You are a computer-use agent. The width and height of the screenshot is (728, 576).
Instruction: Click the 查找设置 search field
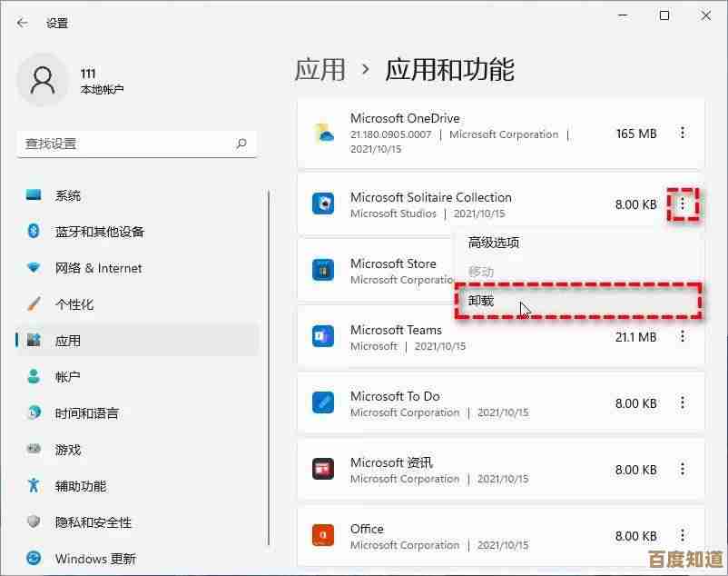point(127,144)
